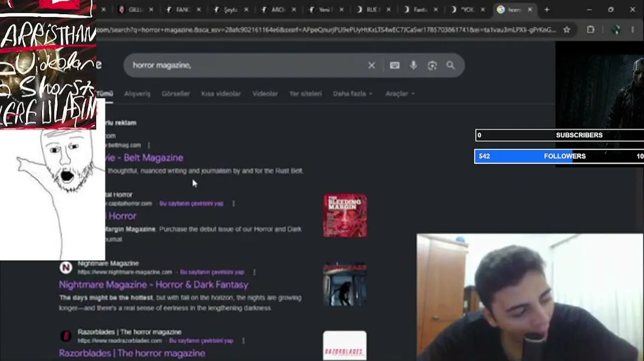644x361 pixels.
Task: Select the Kısa videolar search filter
Action: pyautogui.click(x=221, y=94)
